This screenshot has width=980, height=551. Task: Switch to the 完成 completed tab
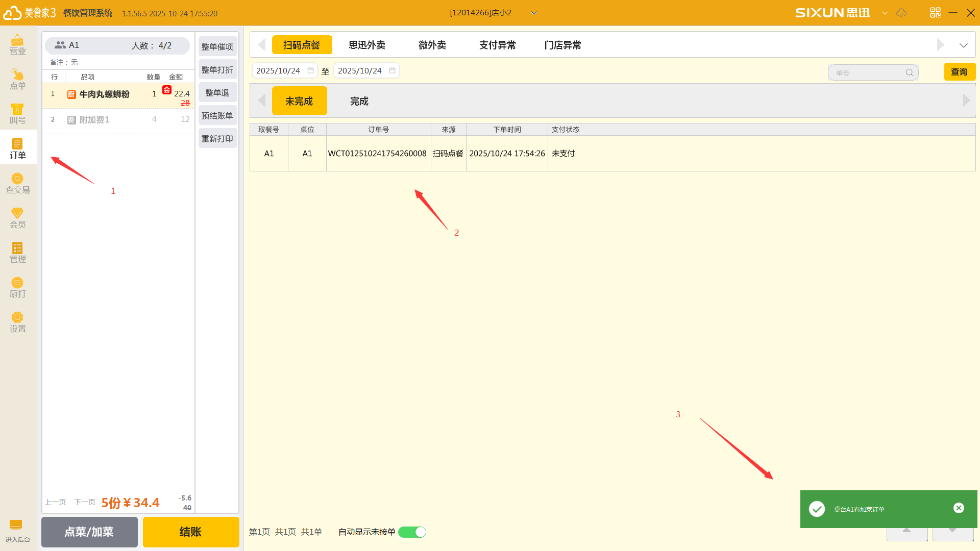coord(359,101)
